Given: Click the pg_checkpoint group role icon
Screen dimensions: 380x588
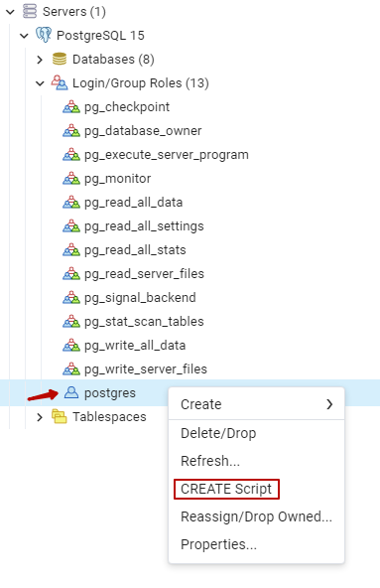Looking at the screenshot, I should coord(71,107).
